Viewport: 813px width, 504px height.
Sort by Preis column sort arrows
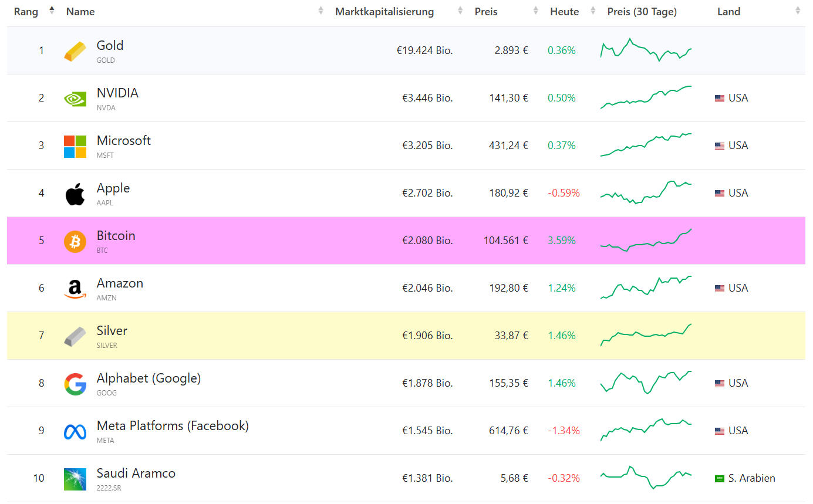tap(535, 11)
